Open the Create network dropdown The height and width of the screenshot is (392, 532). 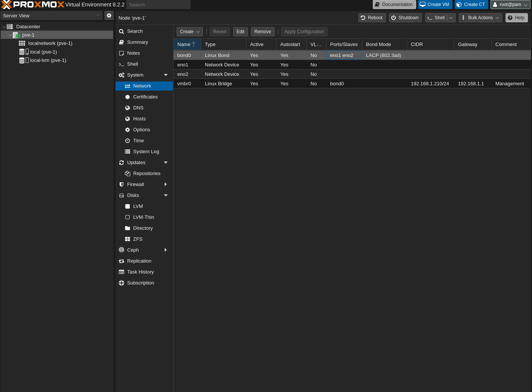189,32
